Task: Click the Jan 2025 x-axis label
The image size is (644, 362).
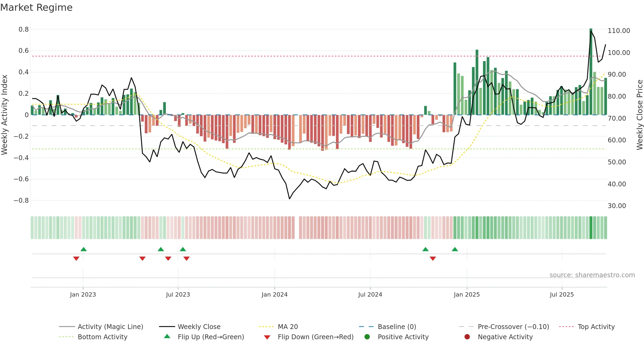Action: [x=467, y=294]
